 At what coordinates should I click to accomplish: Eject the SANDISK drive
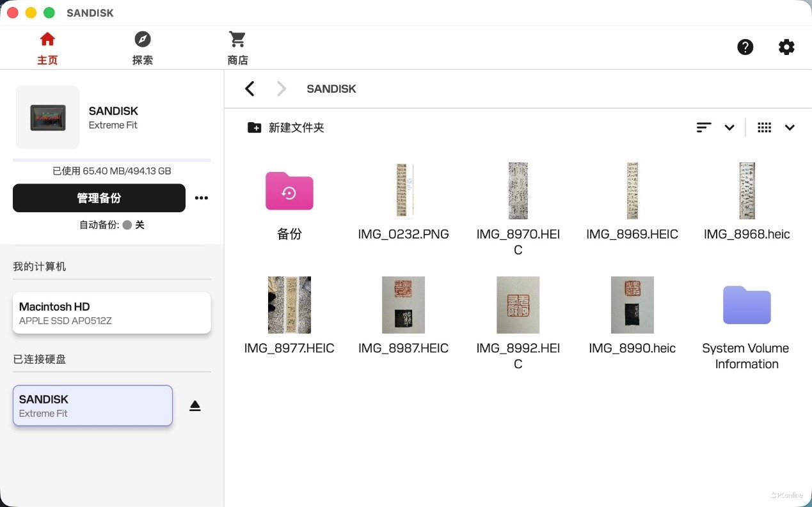[195, 406]
